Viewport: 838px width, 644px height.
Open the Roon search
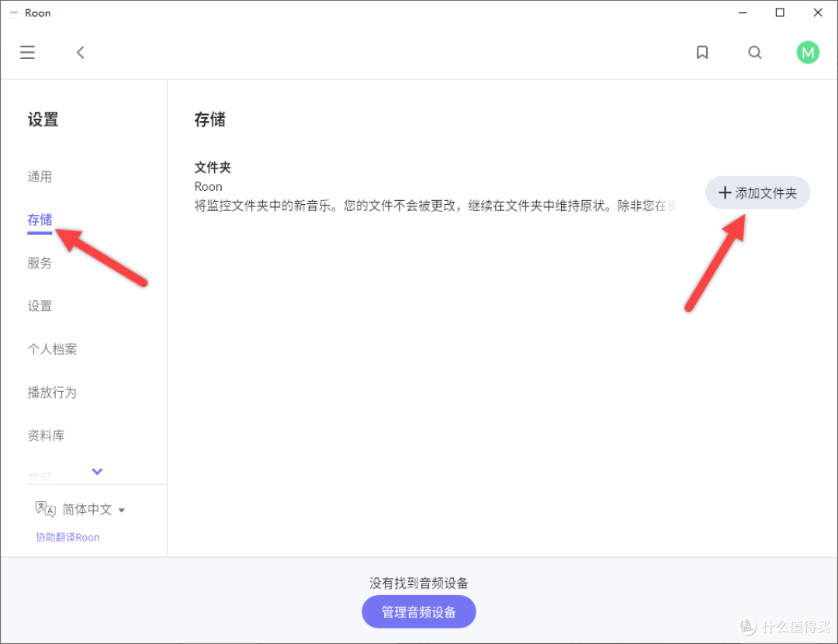point(755,52)
